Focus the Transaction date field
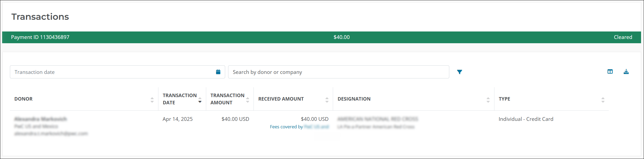 click(x=112, y=72)
